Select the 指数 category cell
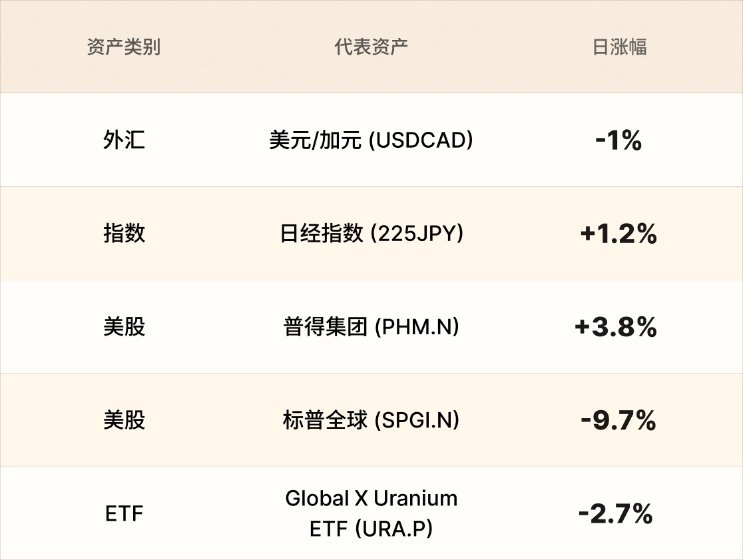Image resolution: width=743 pixels, height=560 pixels. tap(124, 234)
